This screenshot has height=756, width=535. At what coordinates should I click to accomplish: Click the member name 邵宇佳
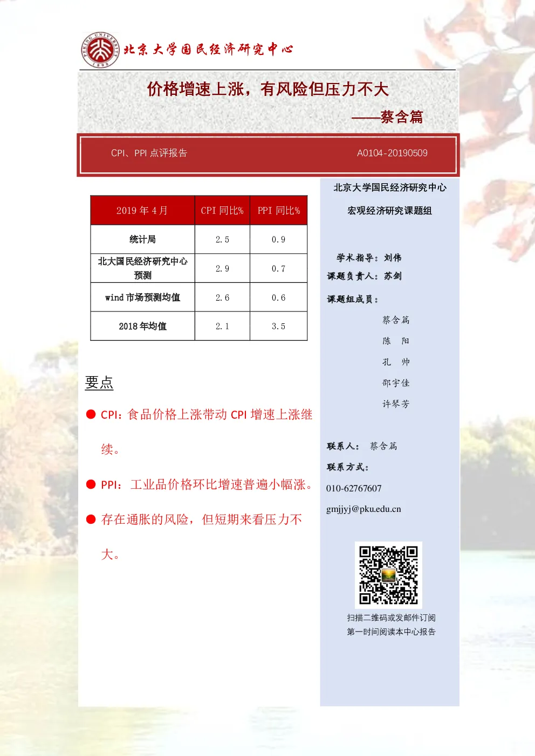[396, 383]
